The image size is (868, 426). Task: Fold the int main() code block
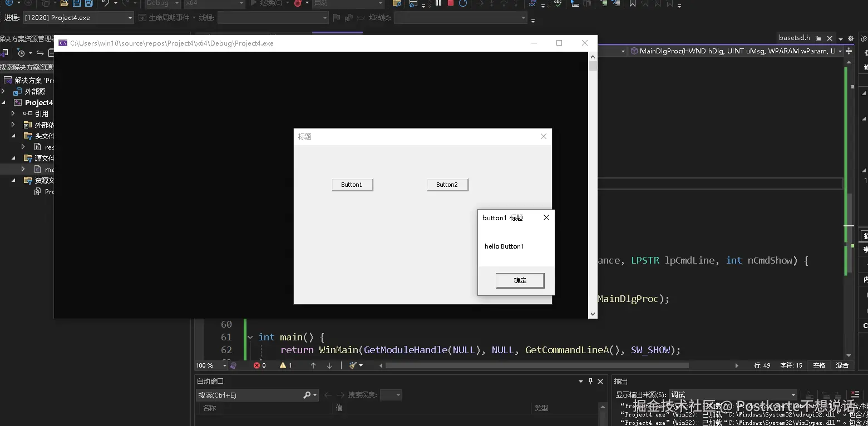250,337
